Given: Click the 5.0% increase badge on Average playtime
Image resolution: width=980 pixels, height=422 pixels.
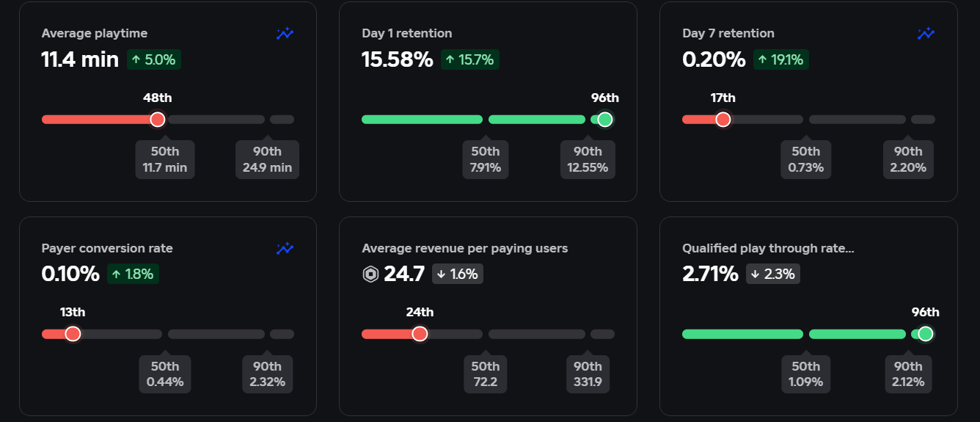Looking at the screenshot, I should coord(154,60).
